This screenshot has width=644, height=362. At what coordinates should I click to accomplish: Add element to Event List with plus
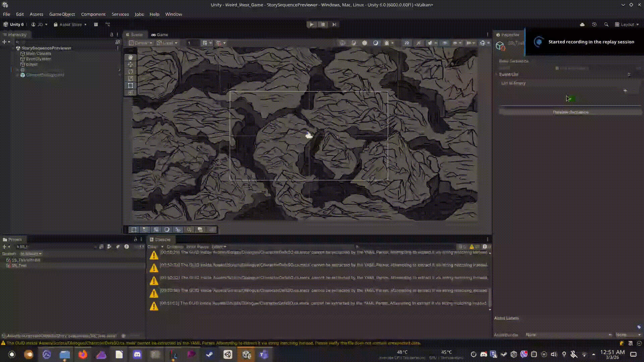625,90
